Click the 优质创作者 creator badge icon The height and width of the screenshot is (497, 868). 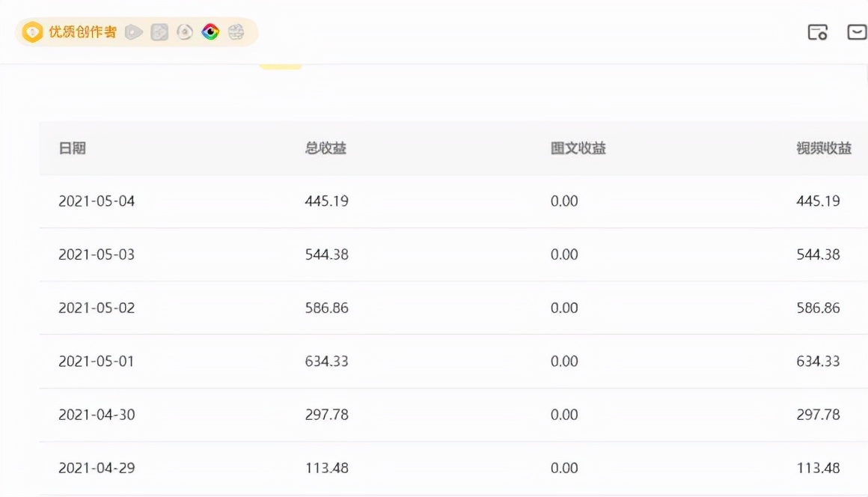(x=31, y=32)
